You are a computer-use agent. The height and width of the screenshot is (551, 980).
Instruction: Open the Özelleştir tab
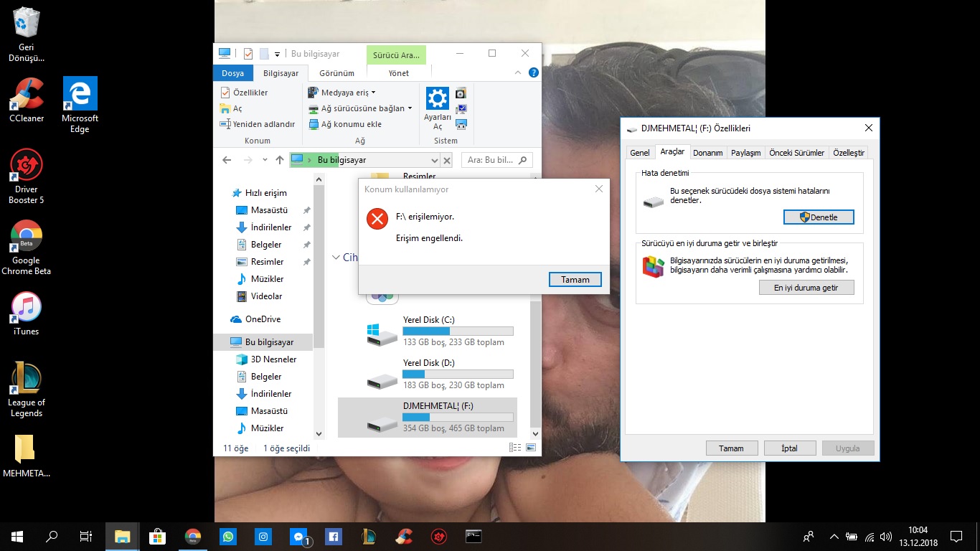849,153
